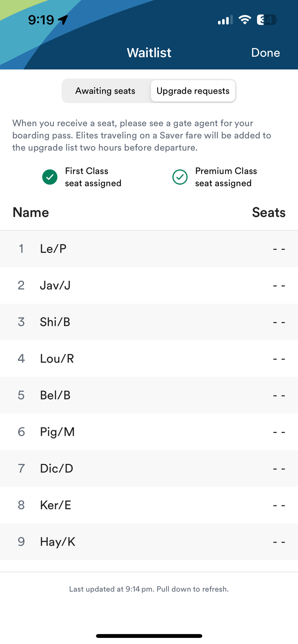Select the Upgrade requests tab

click(x=193, y=91)
